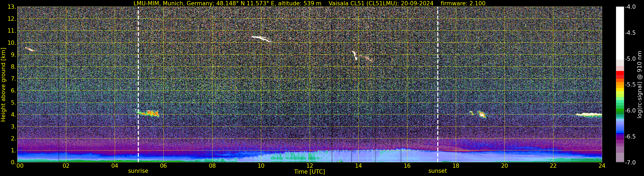Click the time axis tick label 00
Image resolution: width=644 pixels, height=176 pixels.
[x=20, y=166]
